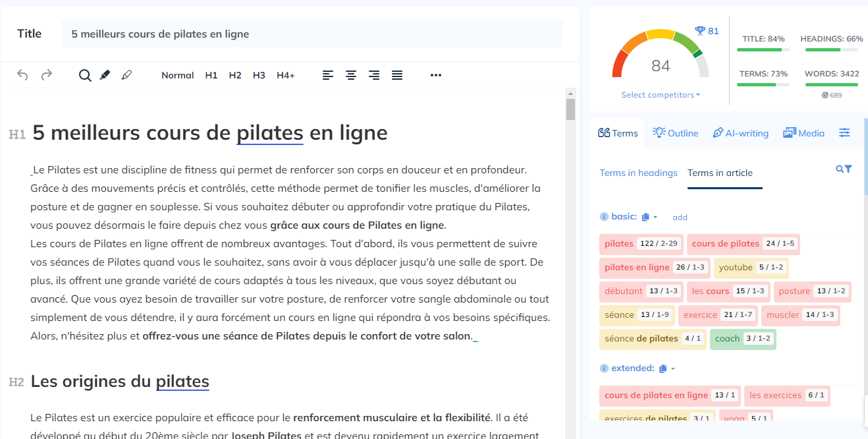The width and height of the screenshot is (868, 439).
Task: Apply H3 heading style
Action: pyautogui.click(x=259, y=75)
